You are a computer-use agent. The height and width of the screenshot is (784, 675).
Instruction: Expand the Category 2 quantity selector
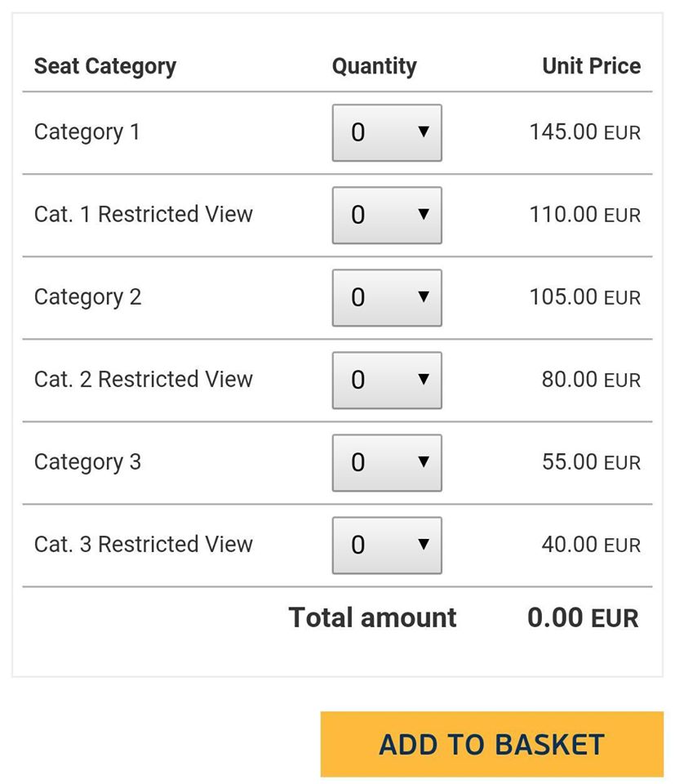[x=386, y=297]
